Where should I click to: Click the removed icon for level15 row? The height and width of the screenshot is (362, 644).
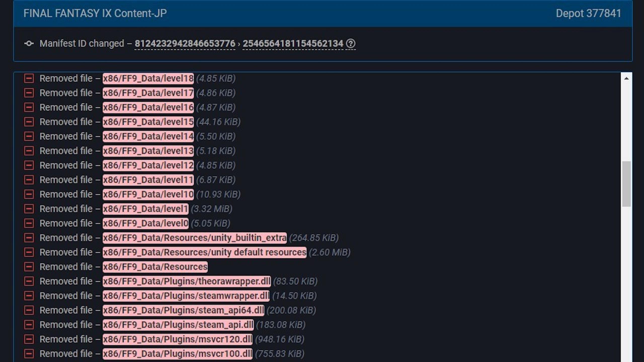[x=29, y=122]
